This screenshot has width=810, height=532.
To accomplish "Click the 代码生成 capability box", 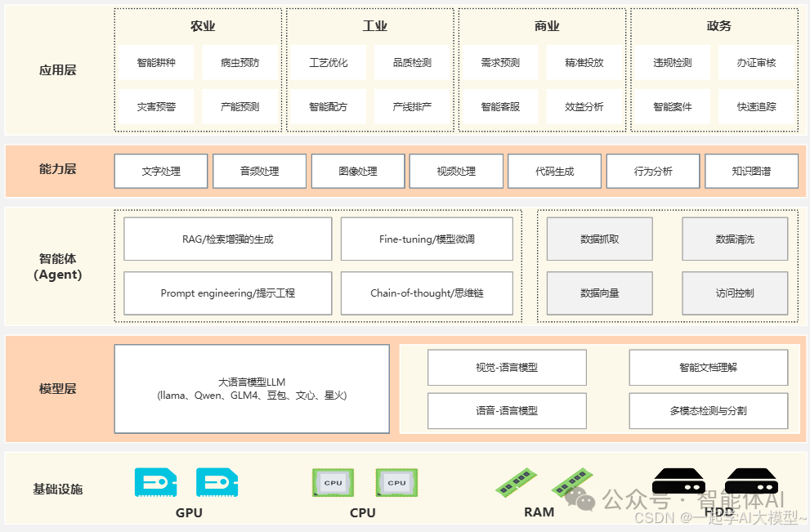I will click(554, 171).
